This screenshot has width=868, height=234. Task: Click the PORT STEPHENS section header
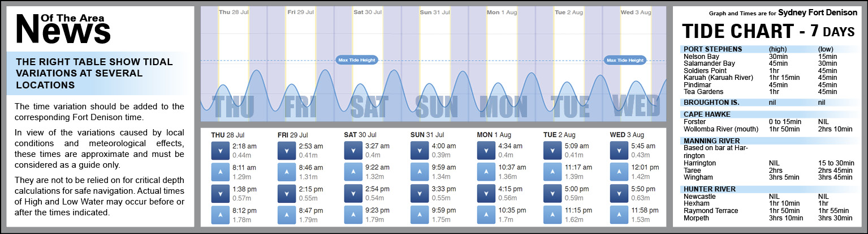pos(712,49)
